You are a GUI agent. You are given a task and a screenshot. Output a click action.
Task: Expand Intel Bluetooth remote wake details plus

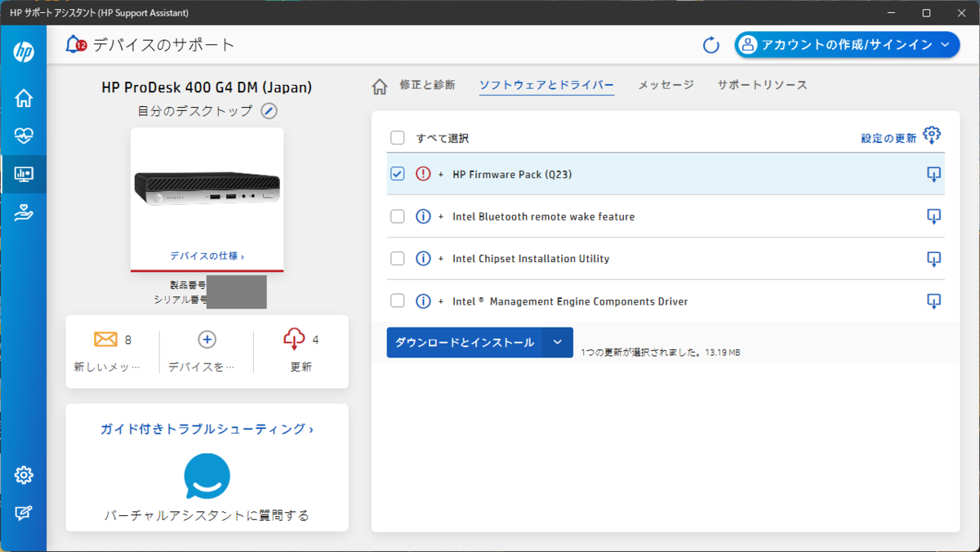[x=441, y=216]
